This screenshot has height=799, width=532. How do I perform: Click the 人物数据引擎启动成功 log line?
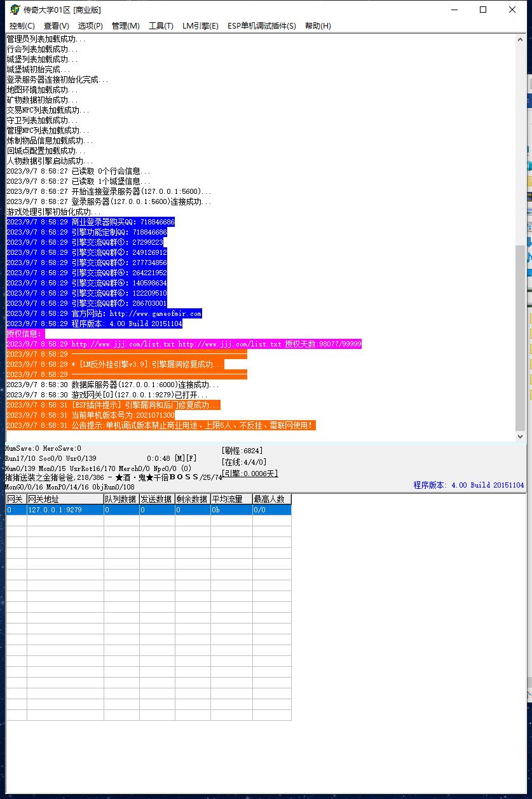pyautogui.click(x=50, y=161)
